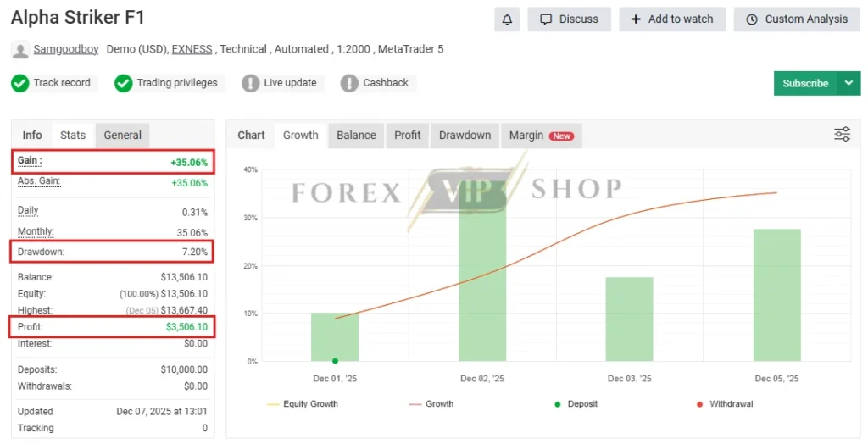Image resolution: width=868 pixels, height=444 pixels.
Task: Click the Samgoodboy avatar icon
Action: (20, 50)
